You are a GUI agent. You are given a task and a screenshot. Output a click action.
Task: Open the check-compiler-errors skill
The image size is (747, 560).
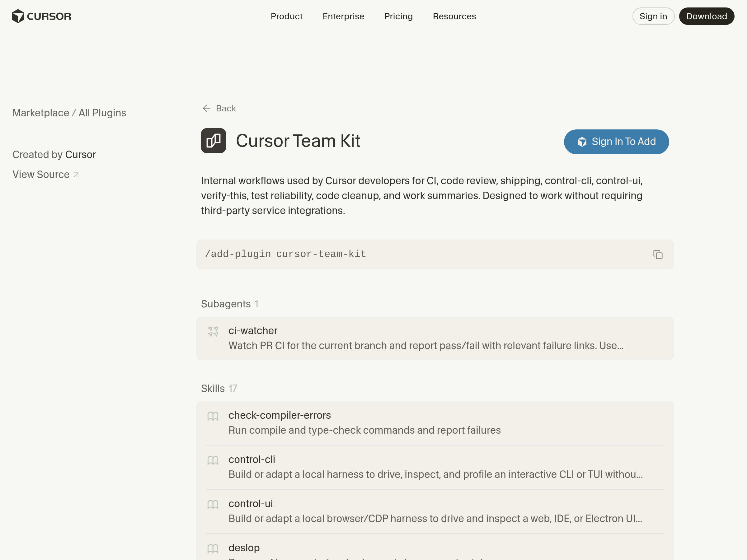click(x=435, y=423)
